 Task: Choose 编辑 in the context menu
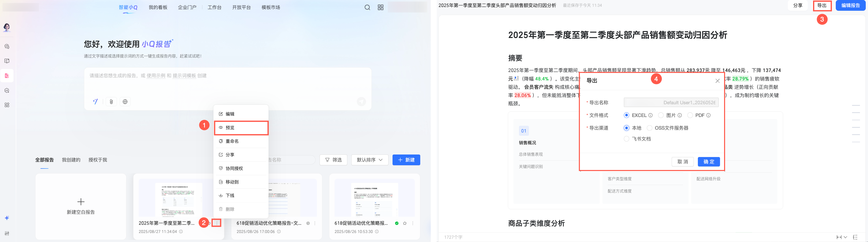point(241,114)
